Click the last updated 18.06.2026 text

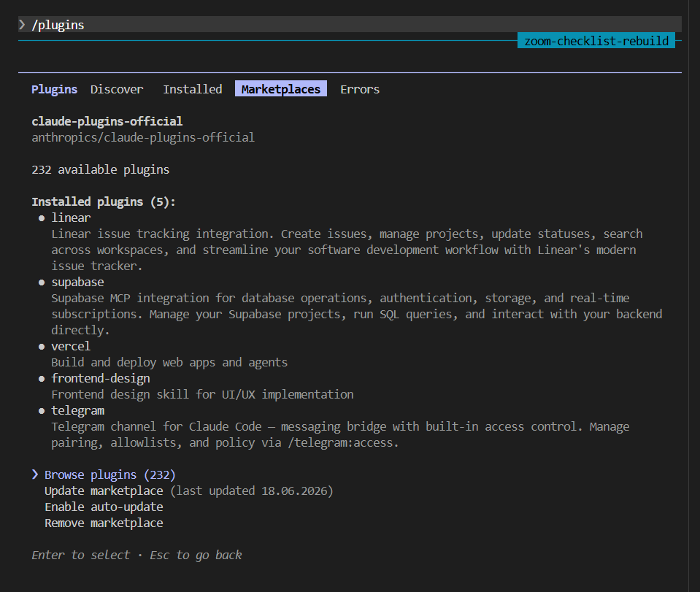(251, 491)
